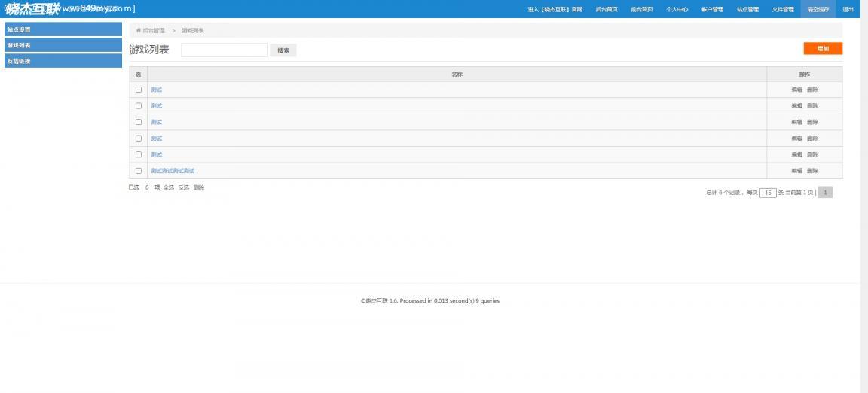Click the 名称 column header
Image resolution: width=868 pixels, height=393 pixels.
pyautogui.click(x=457, y=75)
